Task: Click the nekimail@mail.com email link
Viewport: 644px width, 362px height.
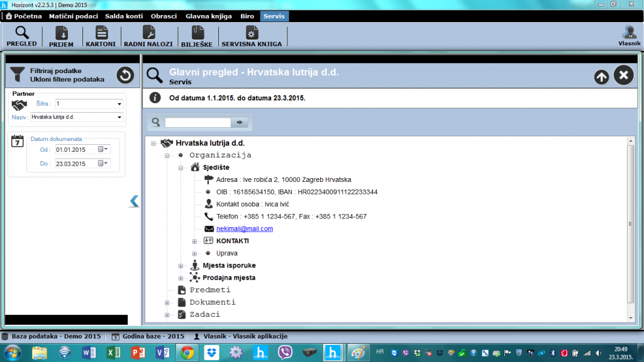Action: pyautogui.click(x=245, y=229)
